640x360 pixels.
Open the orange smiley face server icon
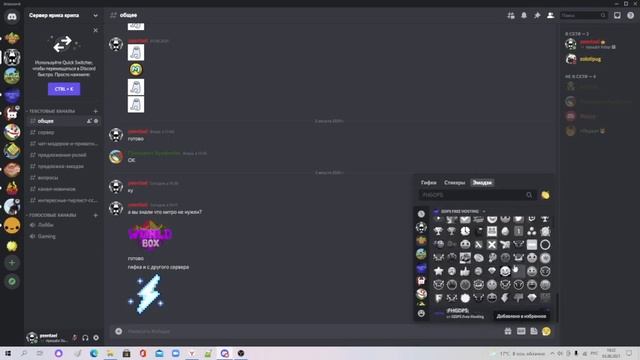click(12, 225)
